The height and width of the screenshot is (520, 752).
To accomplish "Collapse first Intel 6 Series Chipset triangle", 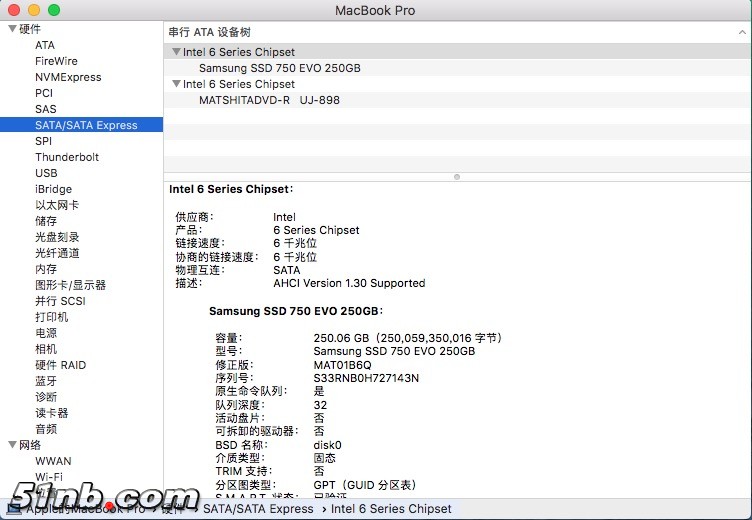I will point(176,51).
